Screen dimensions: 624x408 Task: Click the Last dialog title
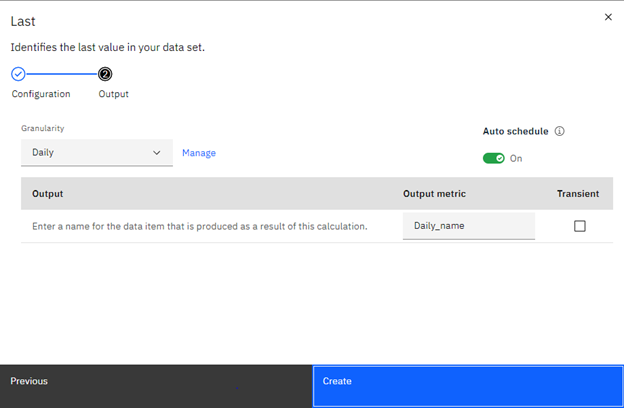point(22,21)
